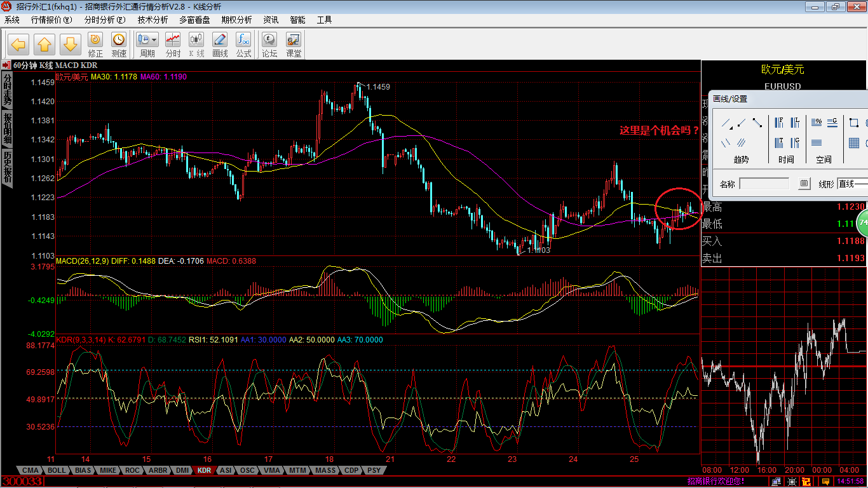Click the 名称 name input field
This screenshot has width=868, height=488.
tap(764, 184)
